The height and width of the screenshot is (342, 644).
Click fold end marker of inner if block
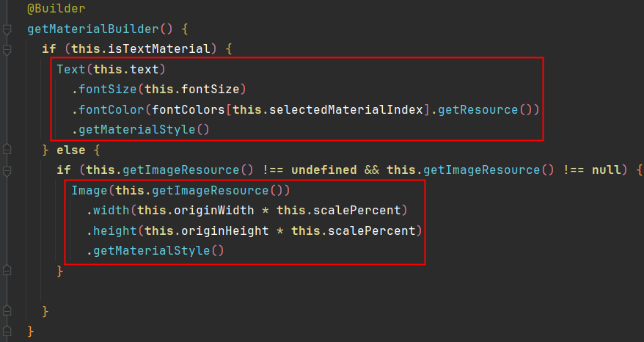(x=7, y=272)
